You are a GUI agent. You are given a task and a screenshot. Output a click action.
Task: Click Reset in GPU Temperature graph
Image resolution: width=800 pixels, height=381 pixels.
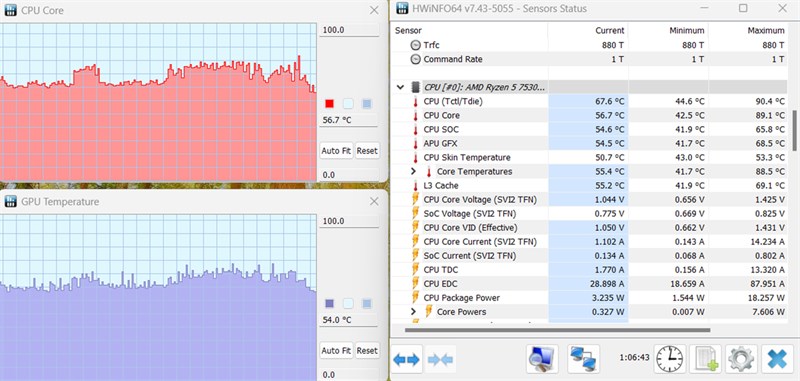(367, 351)
